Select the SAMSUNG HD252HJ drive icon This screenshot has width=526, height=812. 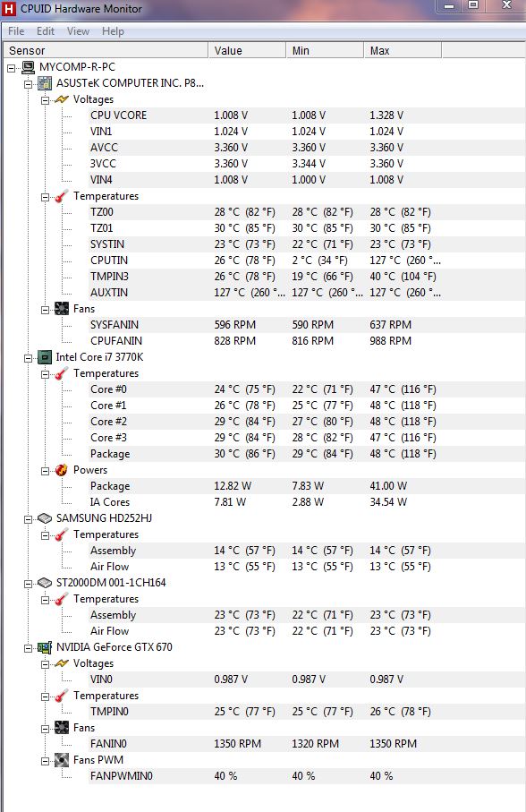click(x=45, y=517)
